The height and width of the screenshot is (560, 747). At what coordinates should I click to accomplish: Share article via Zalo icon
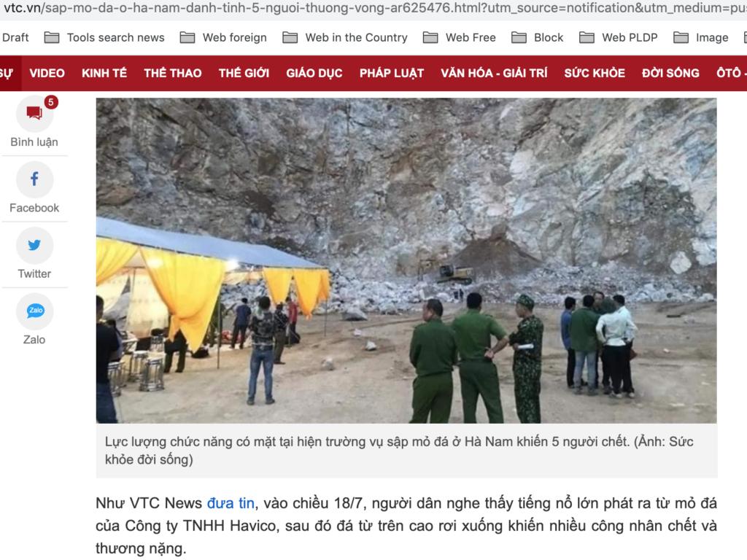click(x=34, y=311)
